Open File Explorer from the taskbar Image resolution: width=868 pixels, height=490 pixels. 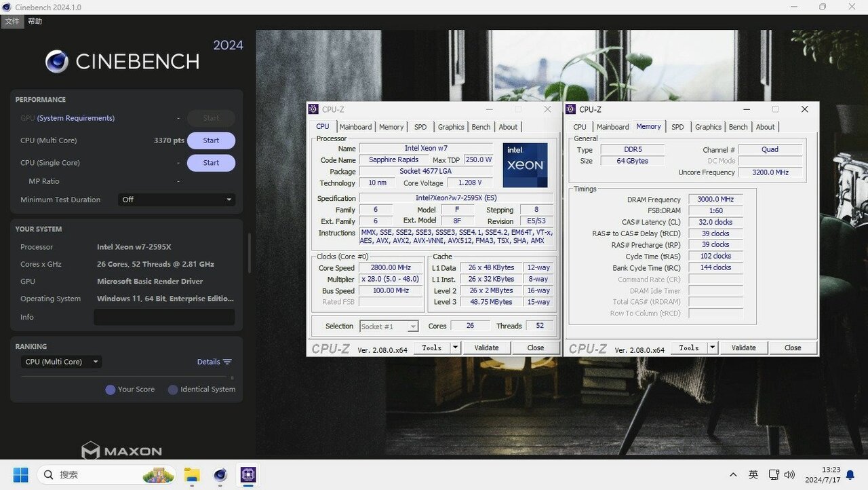tap(193, 474)
